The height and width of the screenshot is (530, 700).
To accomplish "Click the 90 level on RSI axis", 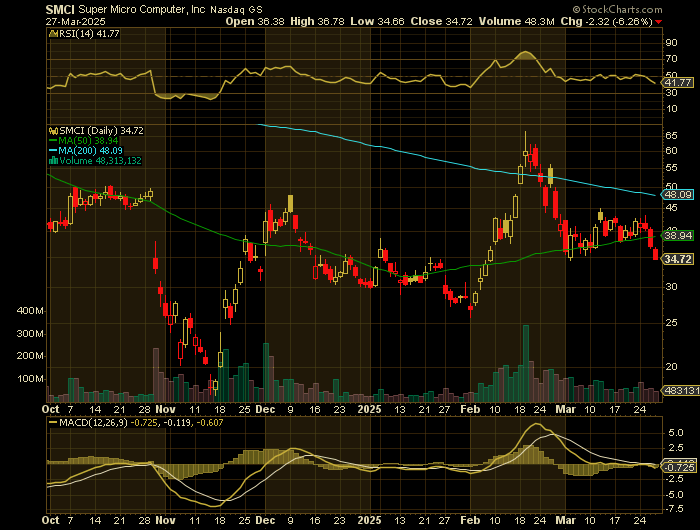I will [x=671, y=43].
